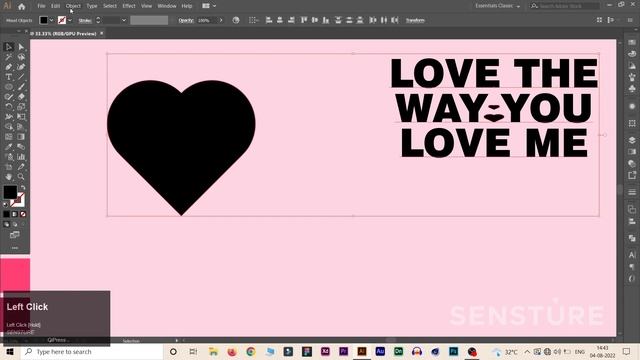
Task: Pick the Lasso tool
Action: [21, 57]
